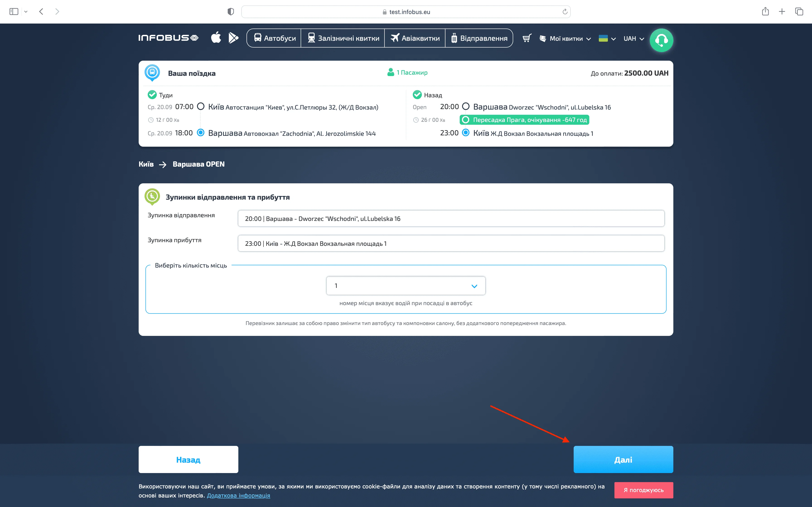Expand the seat quantity dropdown
812x507 pixels.
[x=406, y=286]
